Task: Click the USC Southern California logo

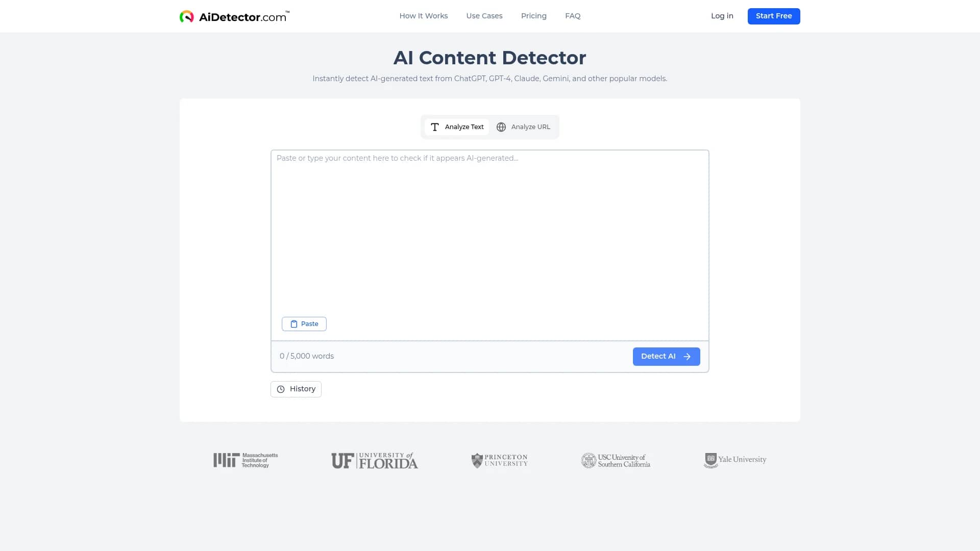Action: pyautogui.click(x=615, y=460)
